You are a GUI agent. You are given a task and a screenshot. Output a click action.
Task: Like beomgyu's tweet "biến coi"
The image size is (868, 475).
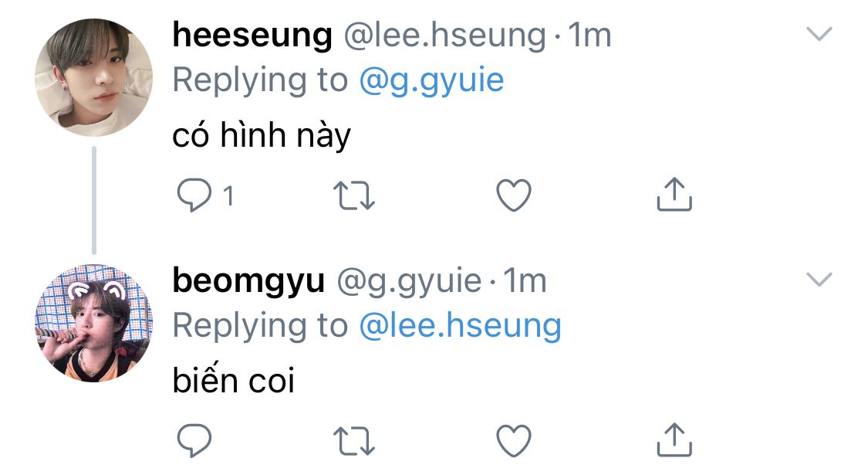(x=513, y=441)
